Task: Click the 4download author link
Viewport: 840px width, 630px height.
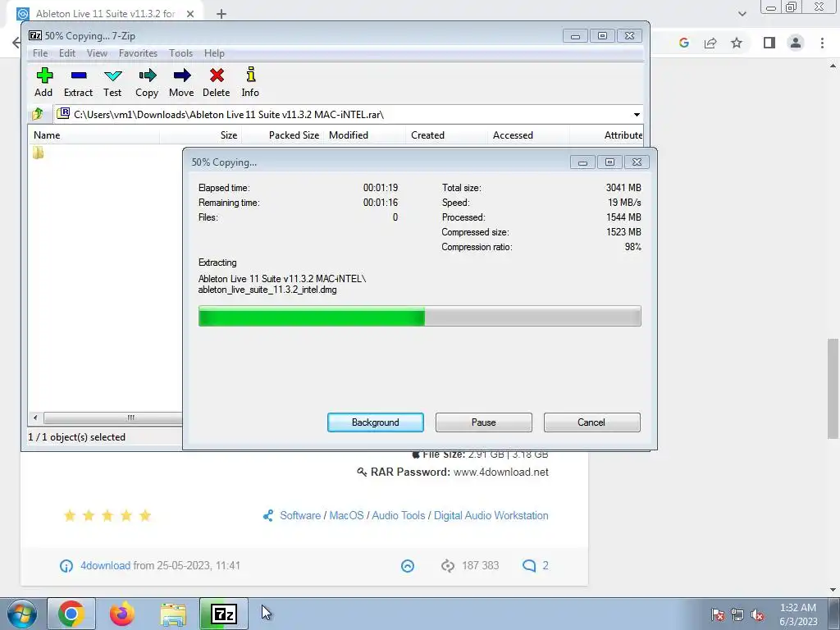Action: point(105,565)
